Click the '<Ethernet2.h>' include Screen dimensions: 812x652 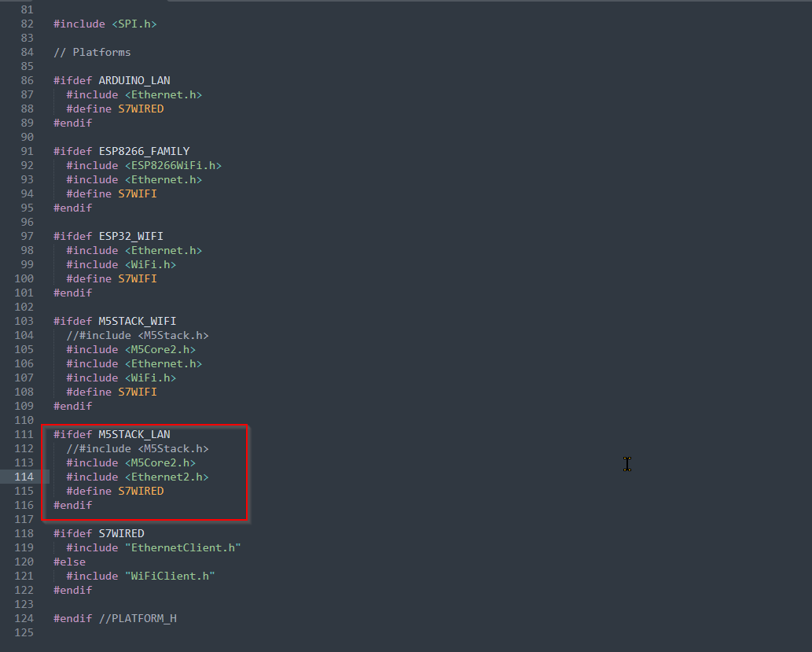pyautogui.click(x=167, y=477)
